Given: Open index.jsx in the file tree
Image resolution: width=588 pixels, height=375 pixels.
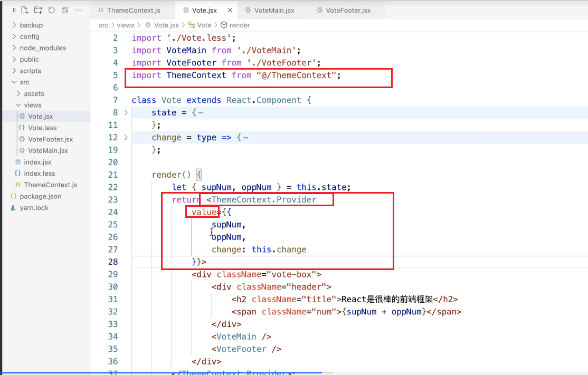Looking at the screenshot, I should [x=37, y=162].
